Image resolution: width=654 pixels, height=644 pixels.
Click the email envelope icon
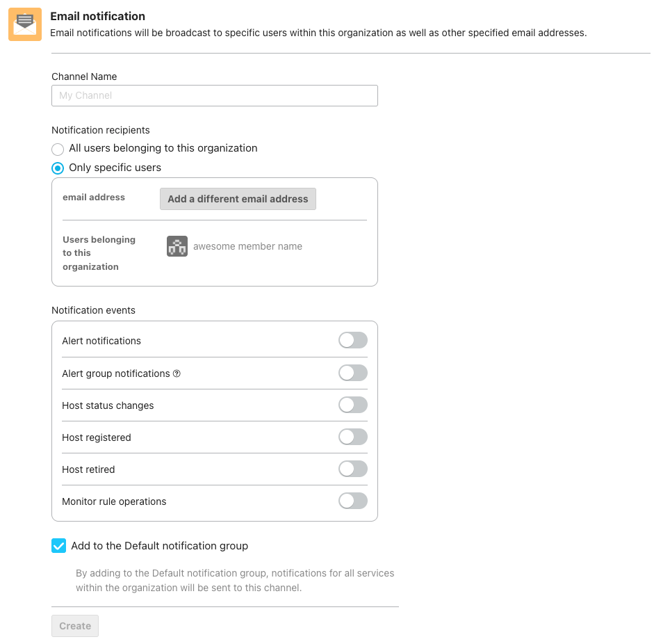tap(25, 24)
